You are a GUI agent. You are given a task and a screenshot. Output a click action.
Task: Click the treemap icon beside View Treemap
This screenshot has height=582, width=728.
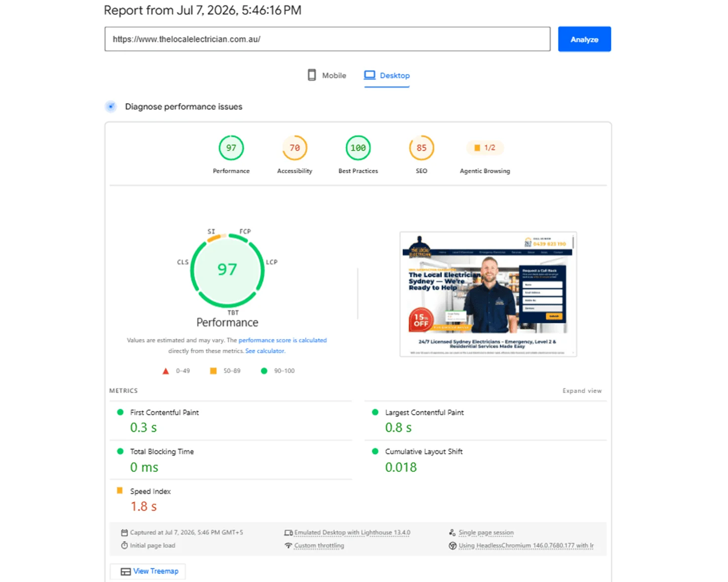125,572
